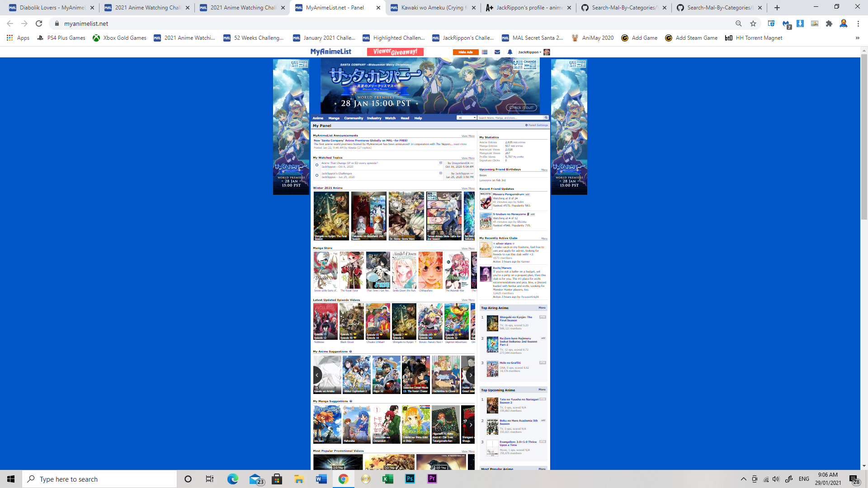This screenshot has height=488, width=868.
Task: Open Photoshop from the taskbar
Action: (x=410, y=479)
